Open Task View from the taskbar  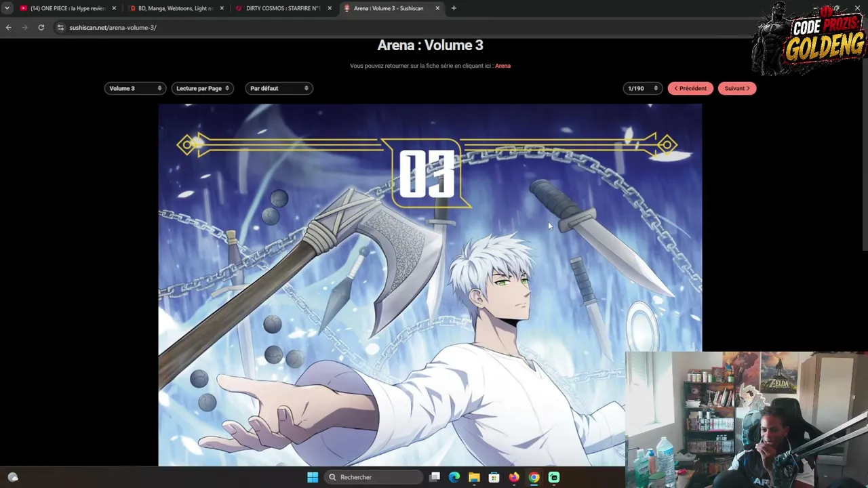[435, 477]
